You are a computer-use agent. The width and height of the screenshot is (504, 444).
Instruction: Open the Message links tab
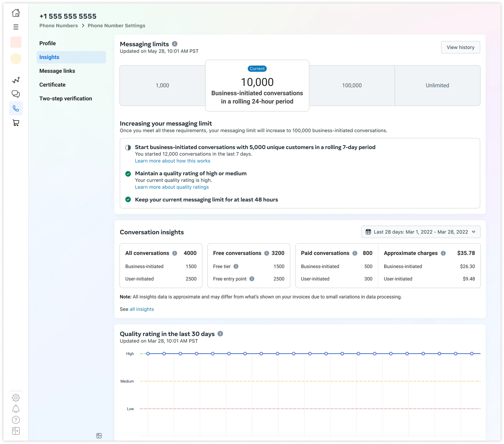coord(57,71)
